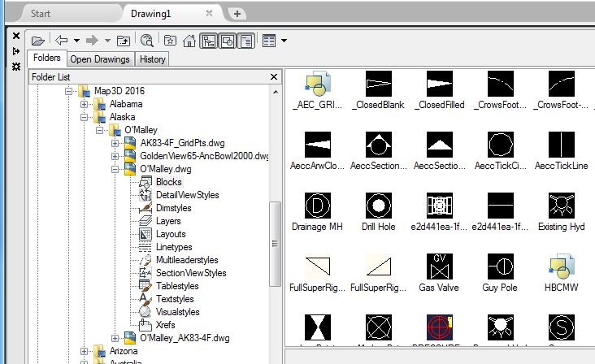Screen dimensions: 595x364
Task: Select Layers in the tree
Action: tap(168, 221)
